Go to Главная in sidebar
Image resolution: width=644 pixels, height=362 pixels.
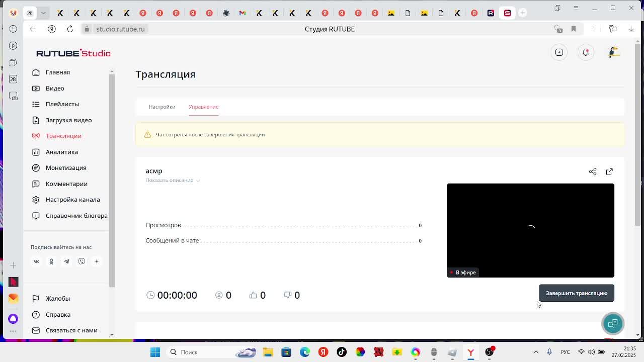click(51, 72)
